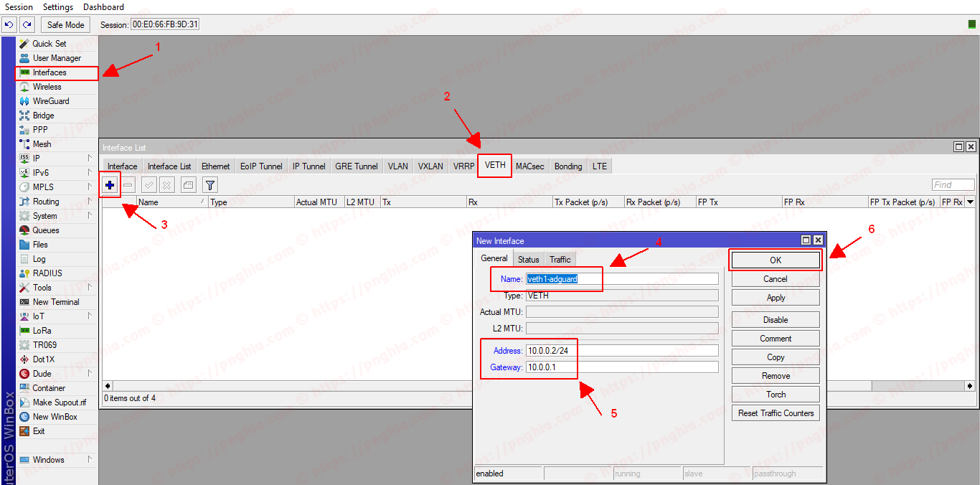Screen dimensions: 980x485
Task: Open the Dashboard menu
Action: (x=103, y=7)
